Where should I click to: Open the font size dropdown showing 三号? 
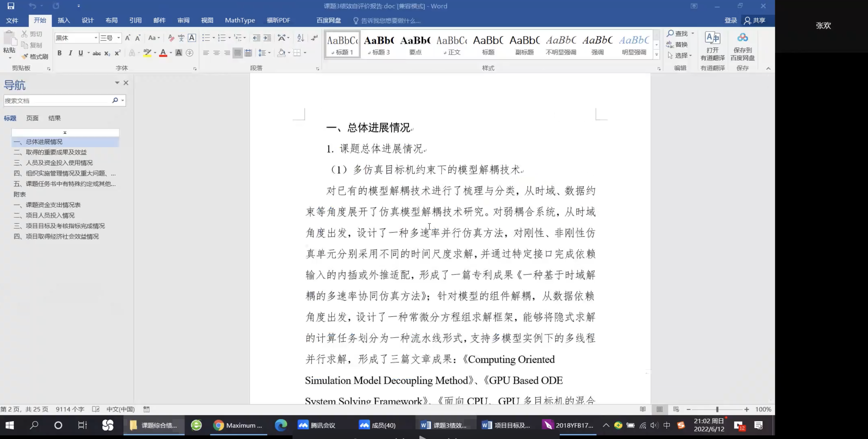119,38
